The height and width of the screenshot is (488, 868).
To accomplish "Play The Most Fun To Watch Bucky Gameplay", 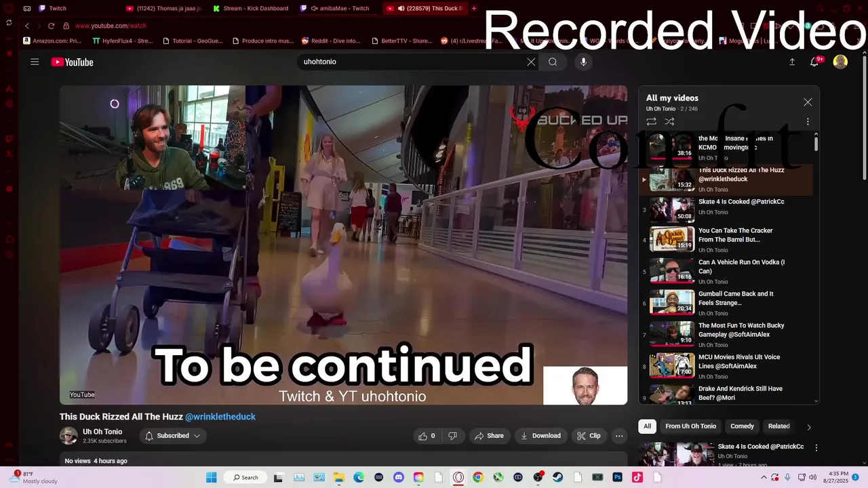I will (726, 334).
